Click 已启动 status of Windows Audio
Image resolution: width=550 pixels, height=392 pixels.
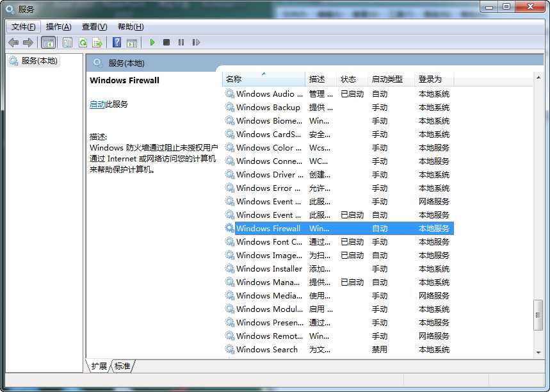[352, 94]
